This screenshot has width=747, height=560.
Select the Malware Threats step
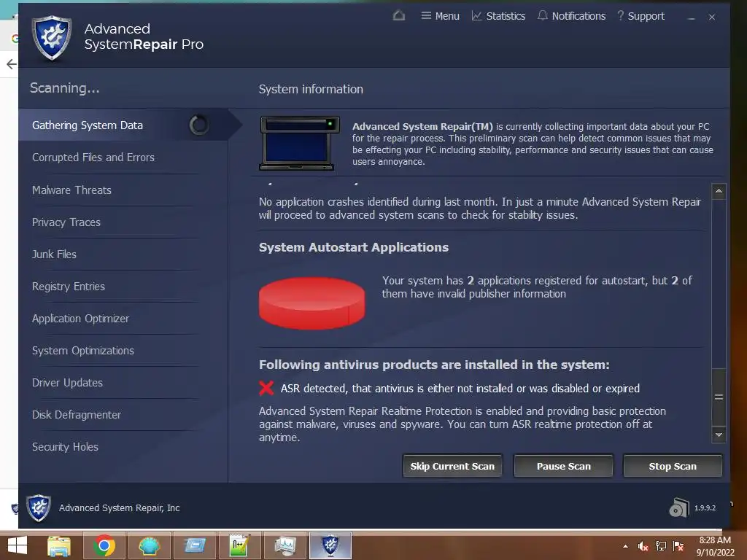click(71, 190)
